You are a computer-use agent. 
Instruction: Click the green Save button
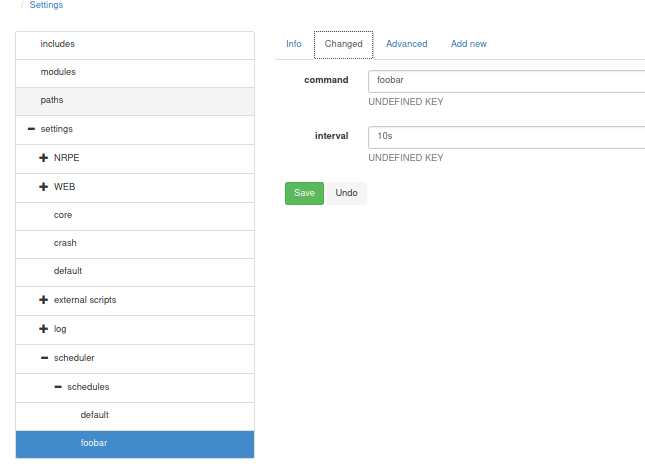pos(304,193)
